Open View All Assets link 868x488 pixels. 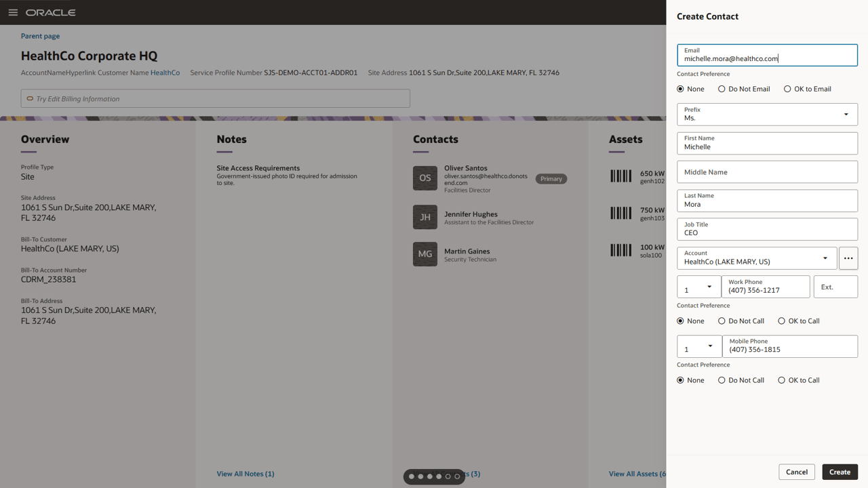(x=636, y=473)
